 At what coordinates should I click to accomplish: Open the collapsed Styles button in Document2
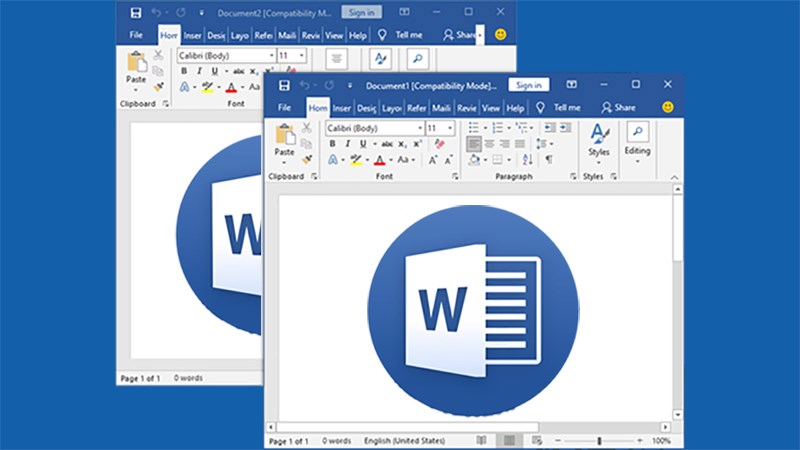point(380,59)
